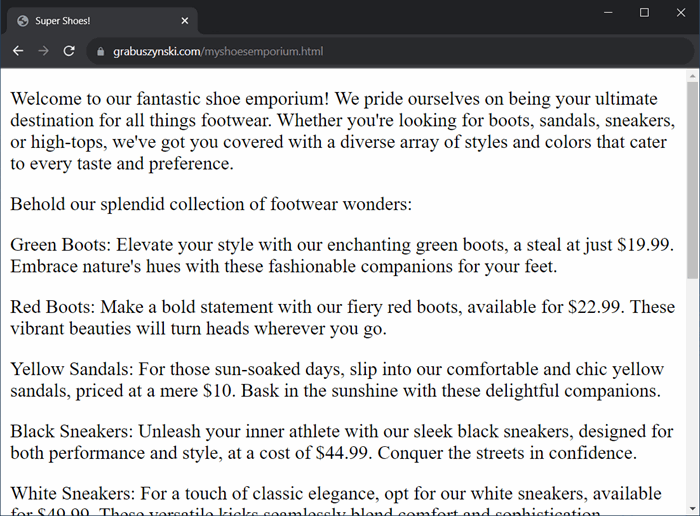This screenshot has width=700, height=516.
Task: Click the scrollbar down arrow
Action: pyautogui.click(x=692, y=508)
